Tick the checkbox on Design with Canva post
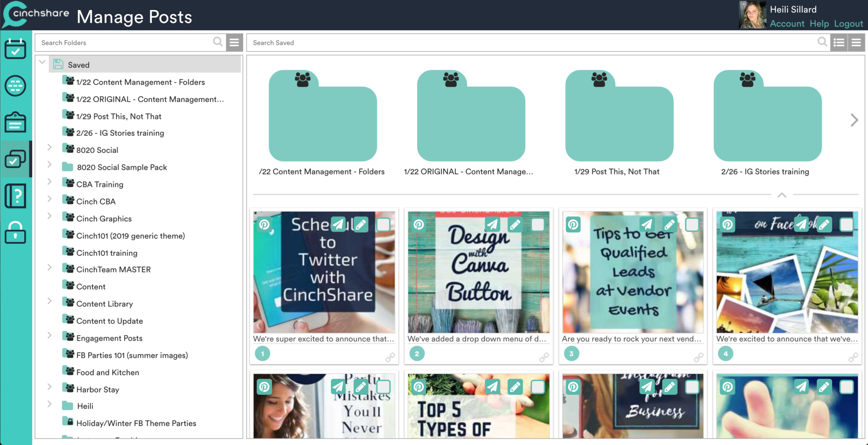The image size is (868, 445). 537,224
